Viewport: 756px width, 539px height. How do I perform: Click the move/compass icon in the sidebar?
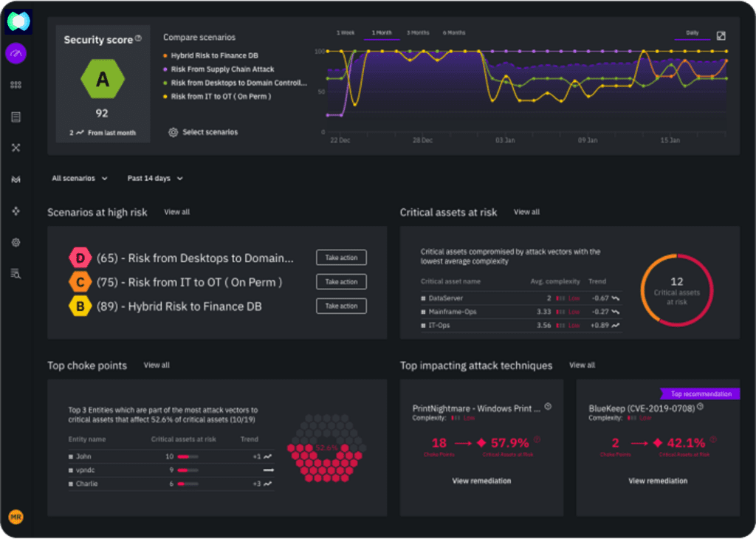tap(16, 210)
